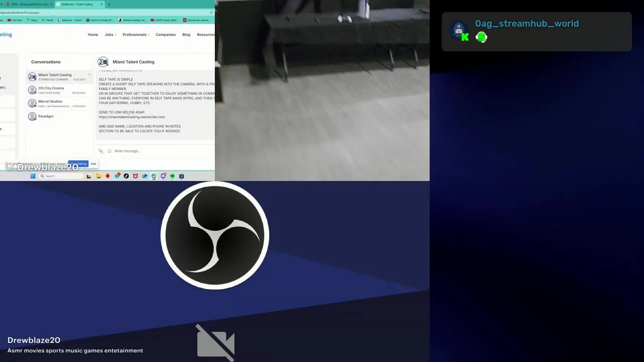Open the Twitch bookmark
The width and height of the screenshot is (644, 362).
point(69,20)
